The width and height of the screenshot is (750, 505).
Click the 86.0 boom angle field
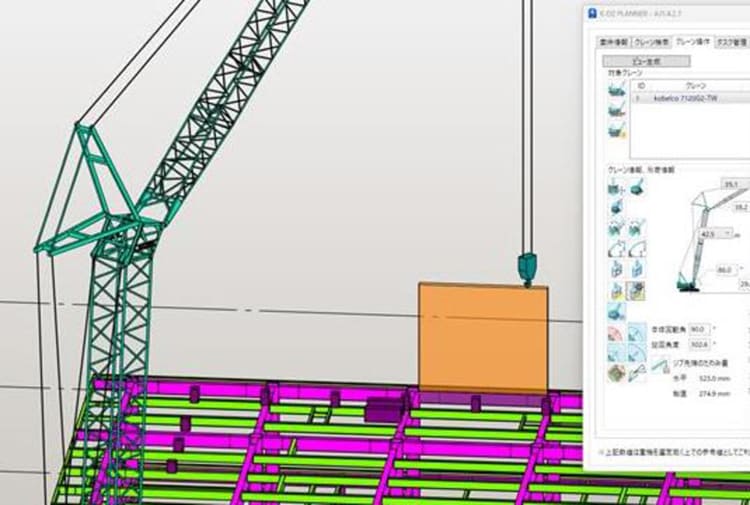click(x=725, y=270)
